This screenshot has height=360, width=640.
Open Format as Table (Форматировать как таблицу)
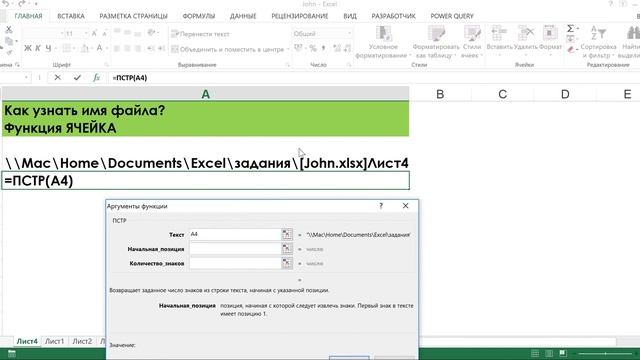tap(436, 42)
